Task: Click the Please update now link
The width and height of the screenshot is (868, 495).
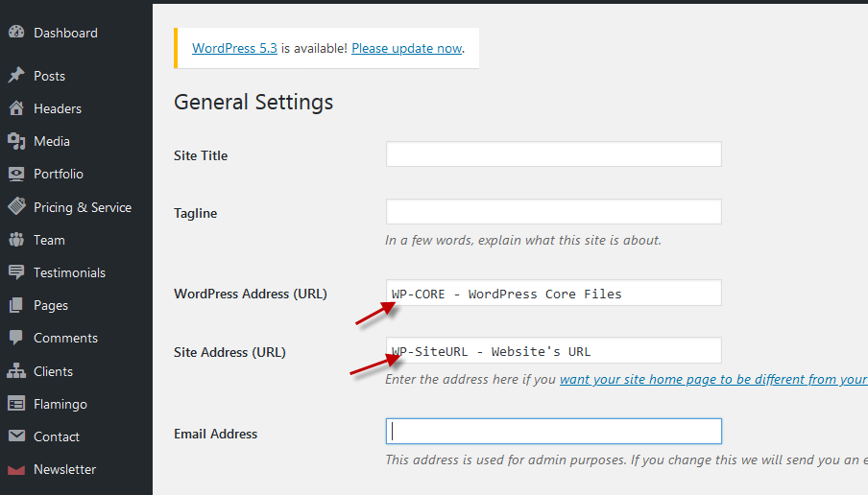Action: pos(407,48)
